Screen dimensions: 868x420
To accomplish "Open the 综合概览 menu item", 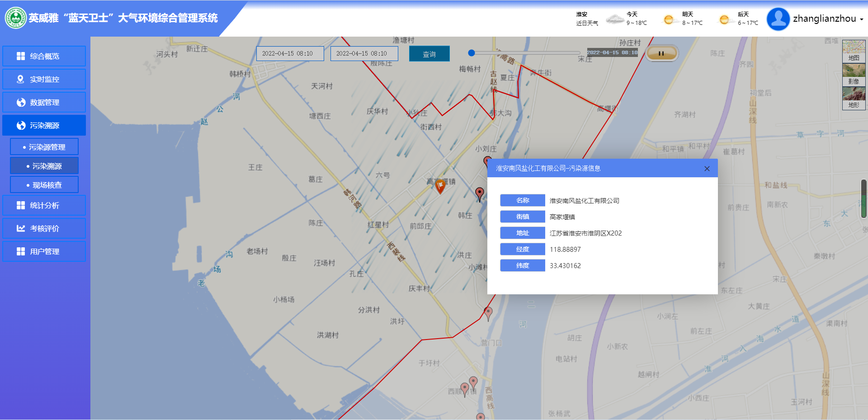I will 44,56.
